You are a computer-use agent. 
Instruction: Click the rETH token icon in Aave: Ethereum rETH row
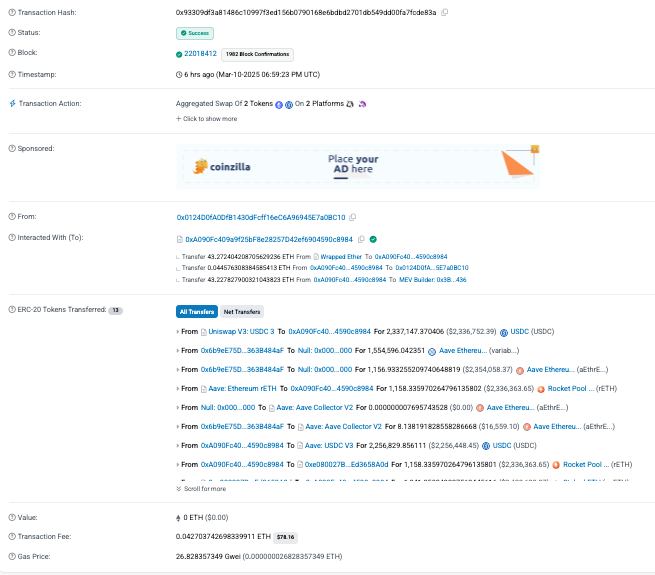click(x=541, y=389)
